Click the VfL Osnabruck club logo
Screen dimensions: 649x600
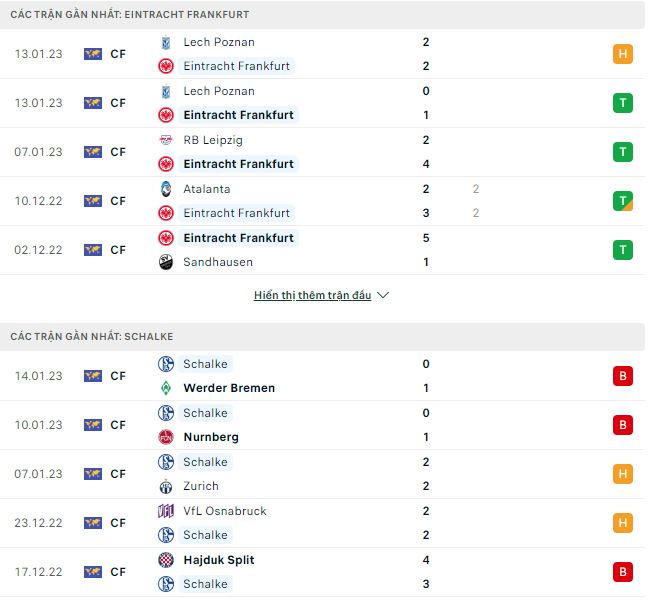[166, 511]
